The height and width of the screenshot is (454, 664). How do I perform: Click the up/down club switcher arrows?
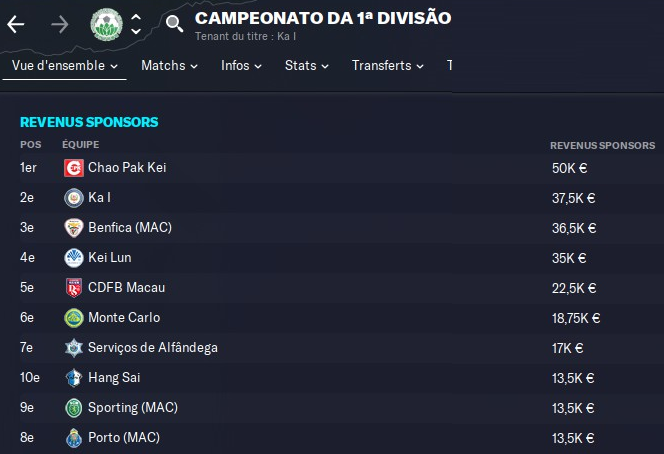[x=136, y=24]
